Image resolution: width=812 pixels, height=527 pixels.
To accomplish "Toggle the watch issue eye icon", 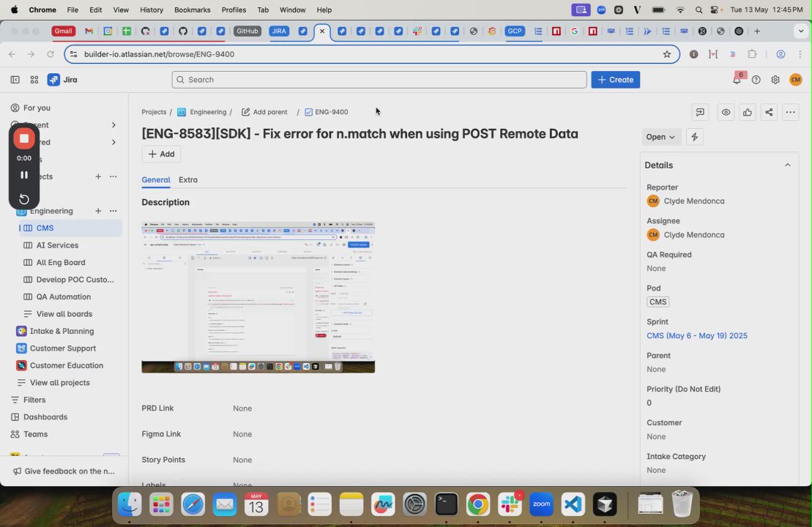I will (x=726, y=112).
